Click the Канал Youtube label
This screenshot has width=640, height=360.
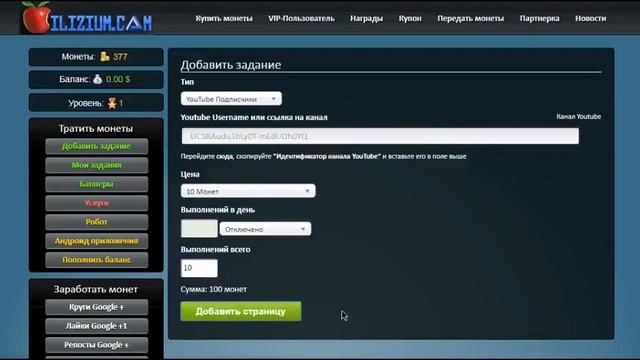(578, 116)
